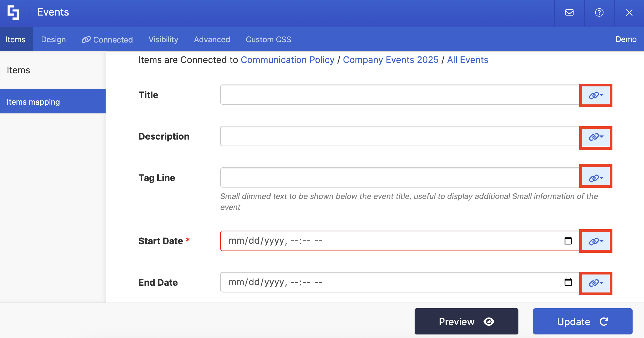Select Items in the left sidebar
Image resolution: width=644 pixels, height=338 pixels.
[18, 70]
